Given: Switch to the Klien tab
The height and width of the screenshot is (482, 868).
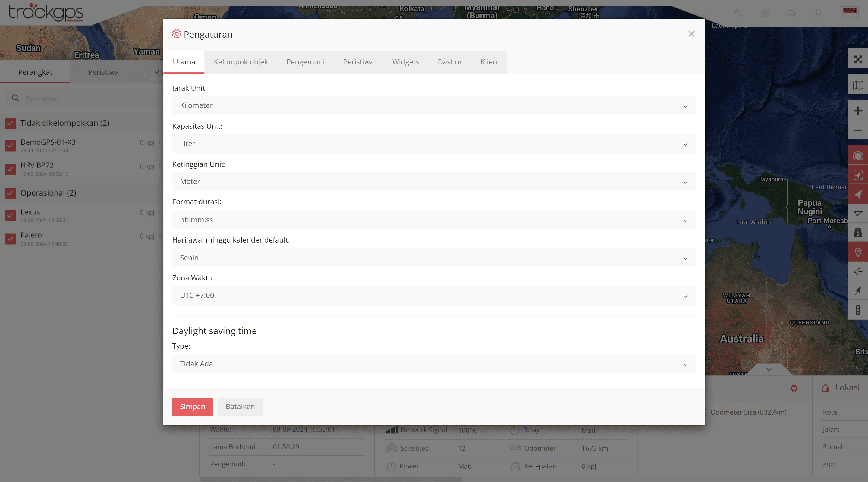Looking at the screenshot, I should click(489, 62).
